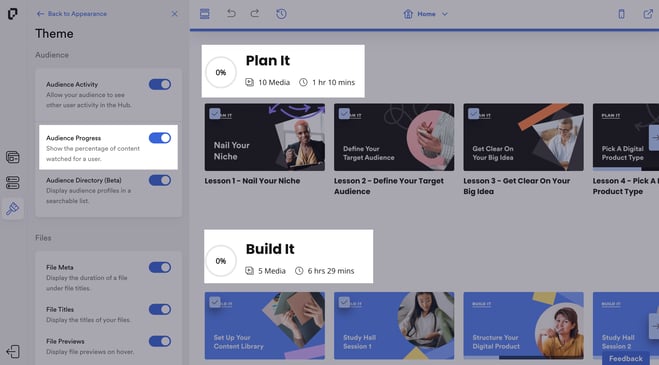This screenshot has width=659, height=365.
Task: Switch off the File Meta toggle
Action: pyautogui.click(x=160, y=267)
